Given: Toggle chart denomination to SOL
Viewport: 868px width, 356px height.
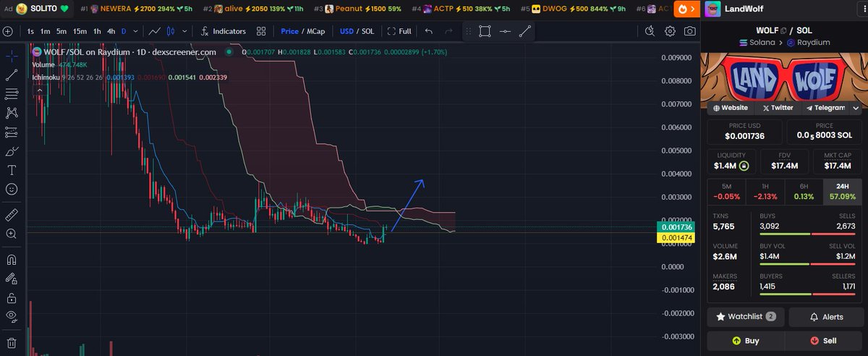Looking at the screenshot, I should tap(367, 31).
